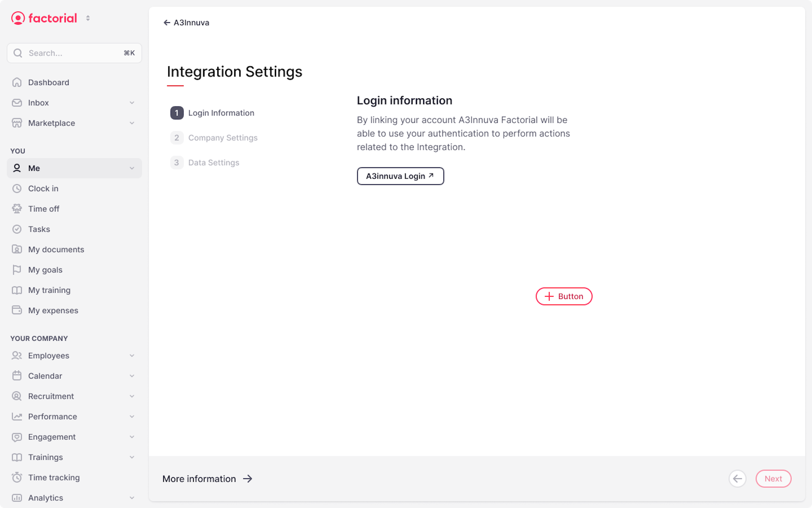This screenshot has width=812, height=508.
Task: Select step 2 Company Settings
Action: [x=214, y=138]
